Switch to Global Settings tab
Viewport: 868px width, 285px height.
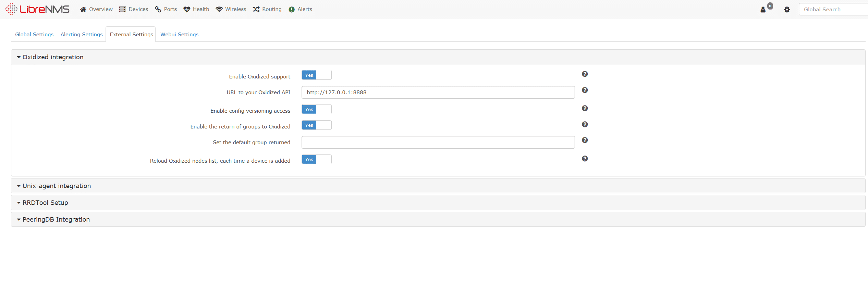34,35
